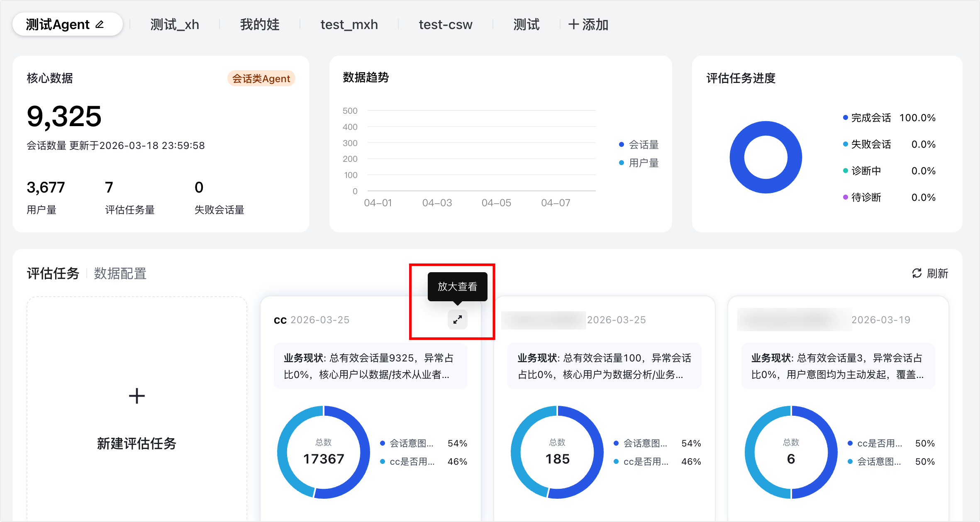The height and width of the screenshot is (522, 980).
Task: Click the blue ring in 评估任务进度 donut
Action: pyautogui.click(x=737, y=158)
